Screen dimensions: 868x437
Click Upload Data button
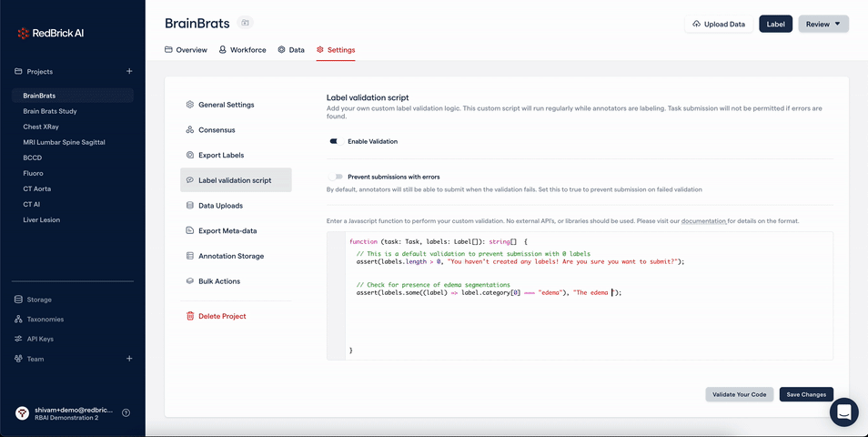(719, 24)
